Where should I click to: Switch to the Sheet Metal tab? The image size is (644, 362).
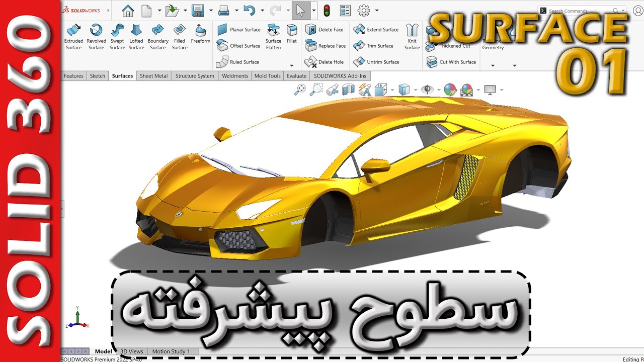153,76
